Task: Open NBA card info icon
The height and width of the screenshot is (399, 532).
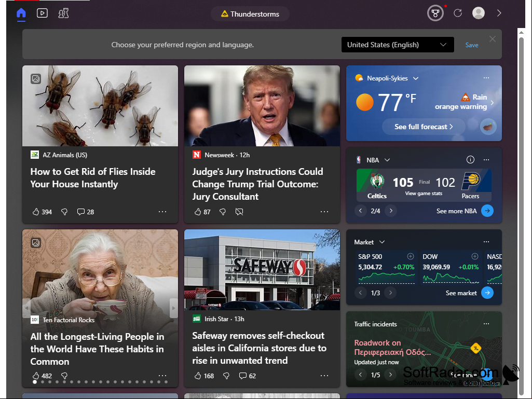Action: point(470,159)
